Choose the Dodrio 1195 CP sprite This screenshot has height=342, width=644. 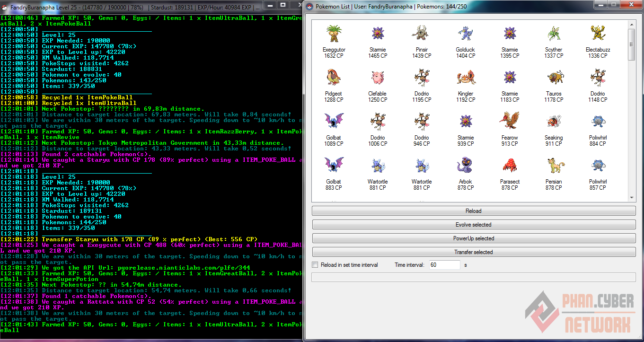[x=422, y=78]
